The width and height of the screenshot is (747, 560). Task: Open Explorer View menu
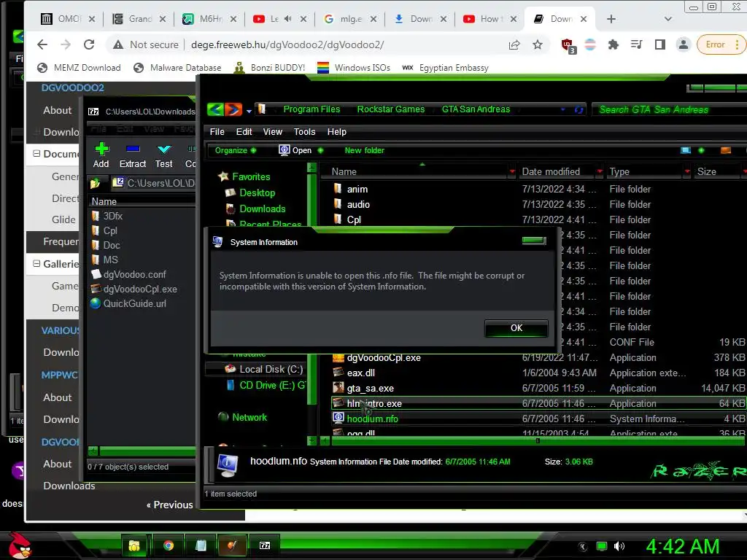(x=273, y=132)
